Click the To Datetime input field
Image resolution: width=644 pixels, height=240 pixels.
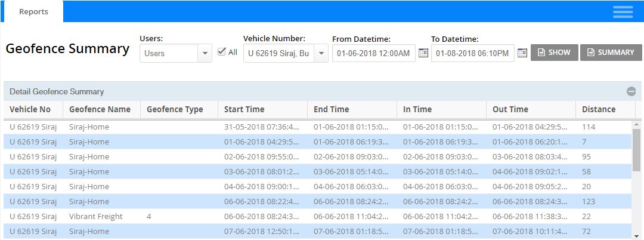pos(472,53)
